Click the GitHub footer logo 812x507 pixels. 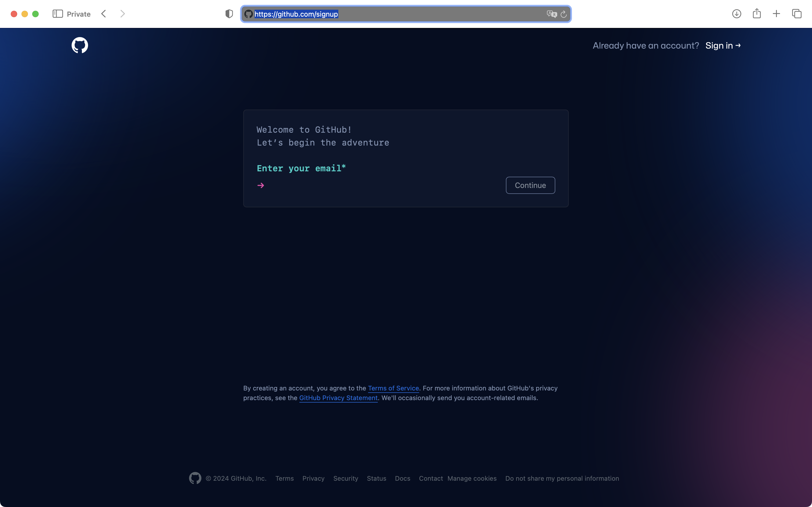pos(195,478)
